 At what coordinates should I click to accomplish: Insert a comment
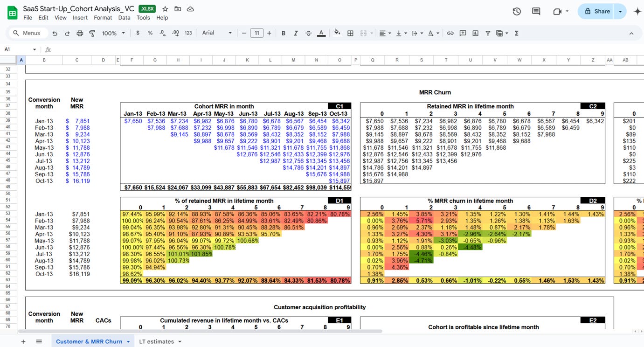(463, 33)
